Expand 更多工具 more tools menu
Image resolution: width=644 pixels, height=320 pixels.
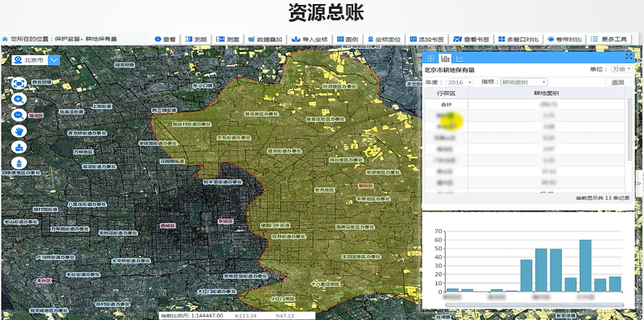(x=608, y=40)
